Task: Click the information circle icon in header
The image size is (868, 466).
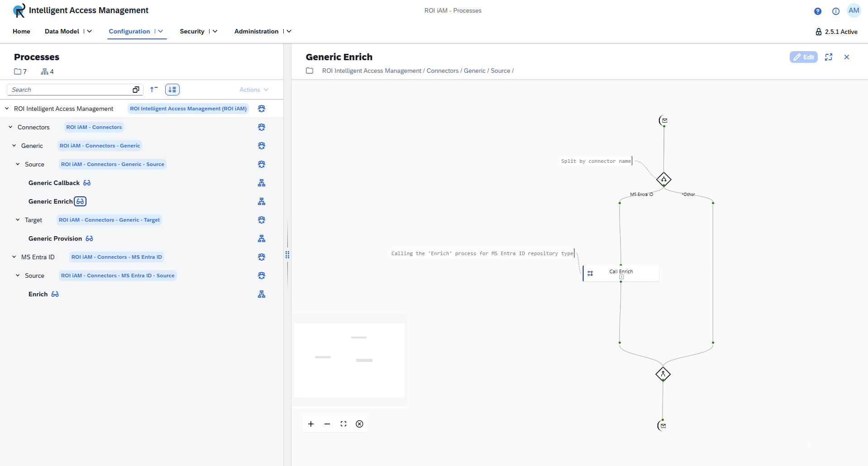Action: pyautogui.click(x=836, y=11)
